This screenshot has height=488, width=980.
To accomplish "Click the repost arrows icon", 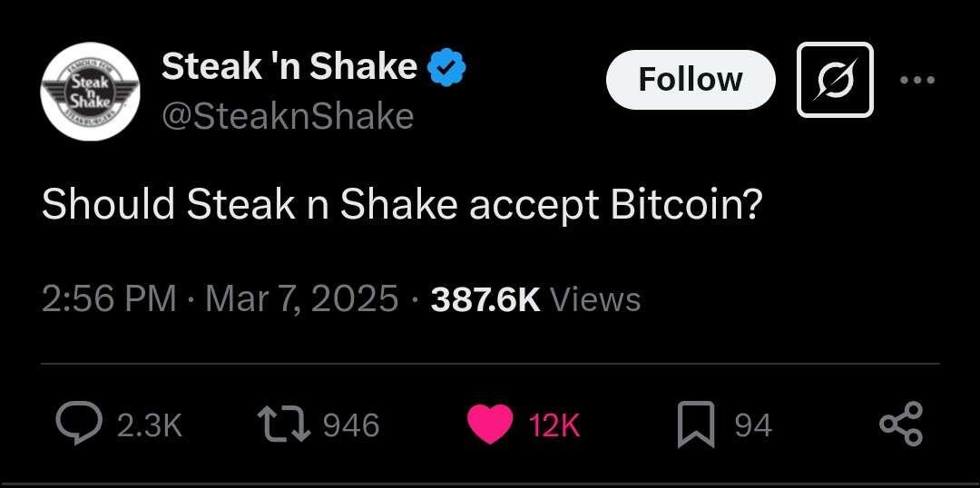I will pos(284,425).
